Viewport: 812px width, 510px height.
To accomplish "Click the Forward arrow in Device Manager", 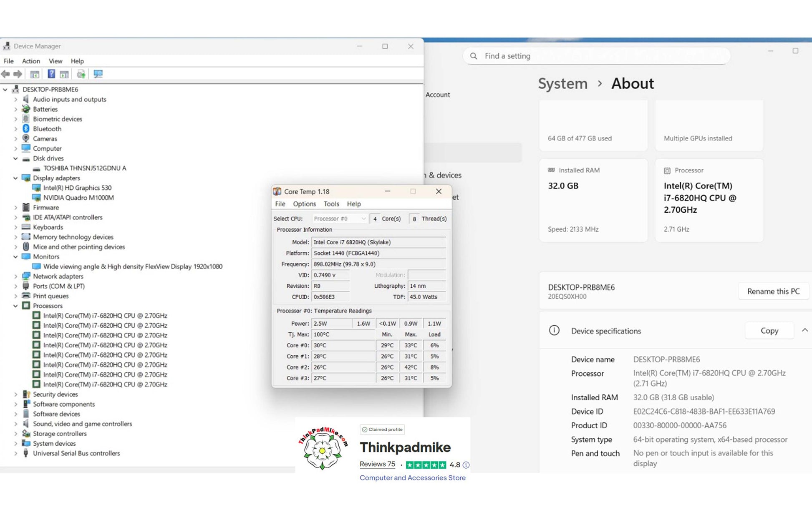I will [x=18, y=74].
